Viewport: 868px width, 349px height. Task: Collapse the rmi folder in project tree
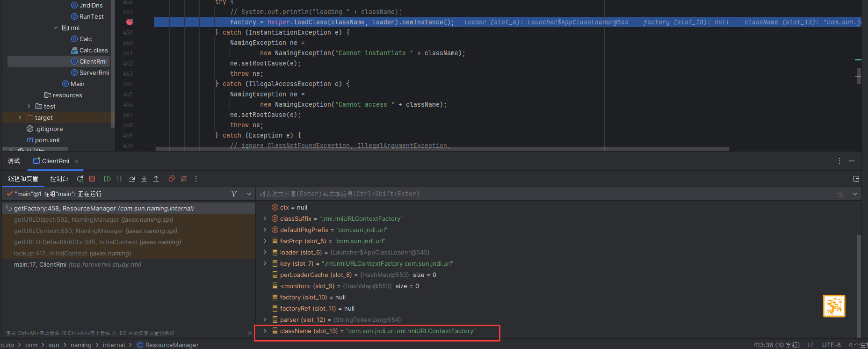coord(56,28)
